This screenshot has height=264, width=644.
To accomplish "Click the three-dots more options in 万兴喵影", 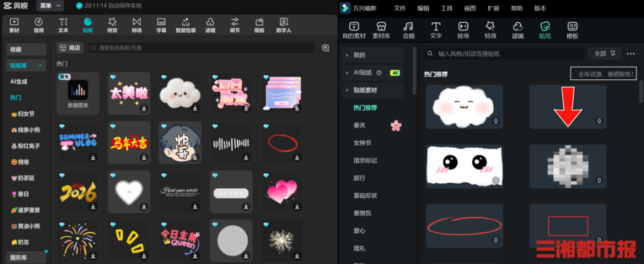I will (x=631, y=54).
